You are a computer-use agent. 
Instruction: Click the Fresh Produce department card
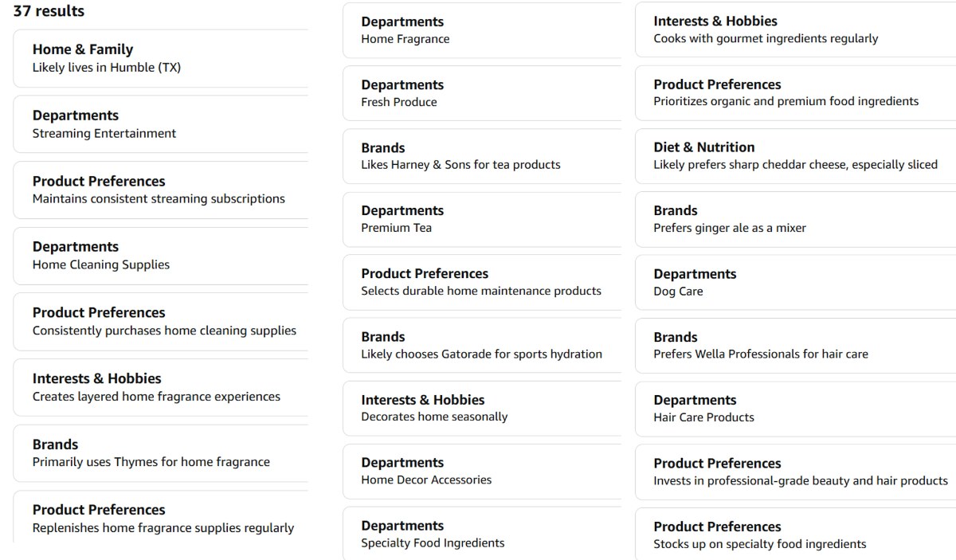click(482, 93)
